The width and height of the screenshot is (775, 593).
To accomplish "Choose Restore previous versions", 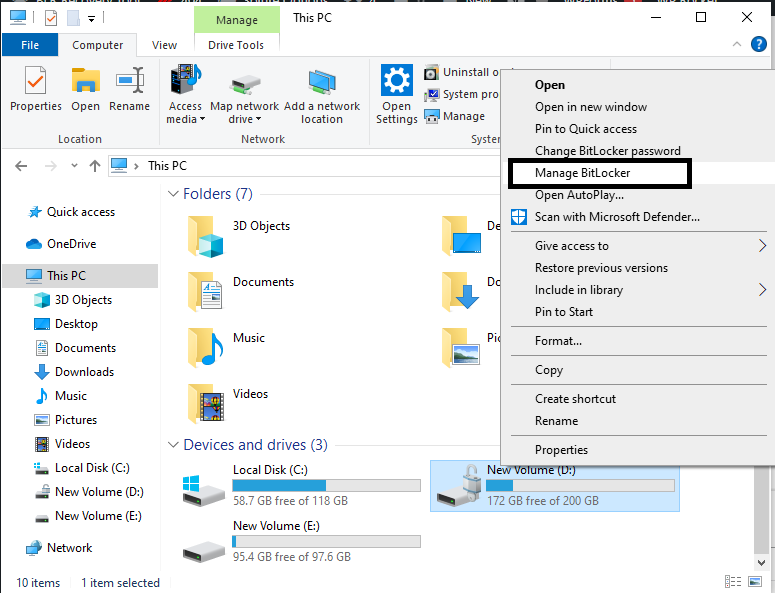I will pyautogui.click(x=601, y=268).
